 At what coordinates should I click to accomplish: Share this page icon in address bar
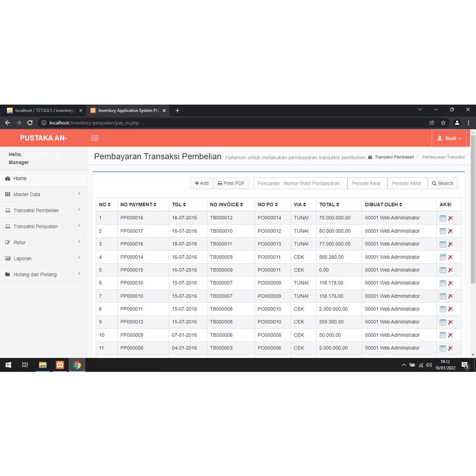point(432,123)
